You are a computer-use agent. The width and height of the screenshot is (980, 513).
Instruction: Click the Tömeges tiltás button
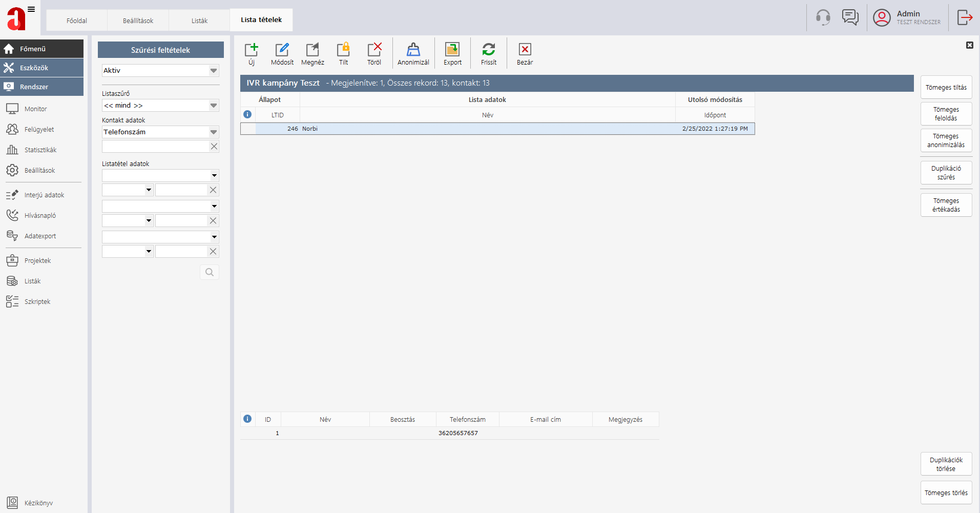click(946, 88)
